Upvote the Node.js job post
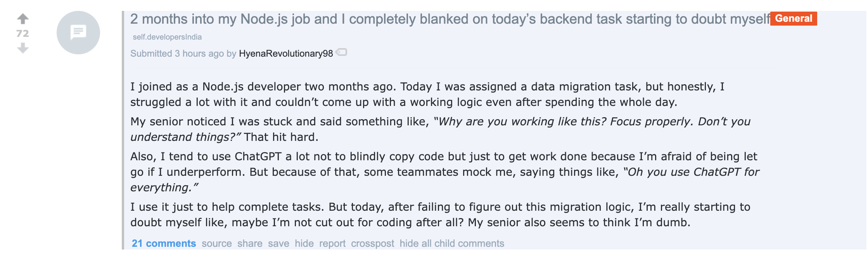The width and height of the screenshot is (868, 260). coord(23,19)
